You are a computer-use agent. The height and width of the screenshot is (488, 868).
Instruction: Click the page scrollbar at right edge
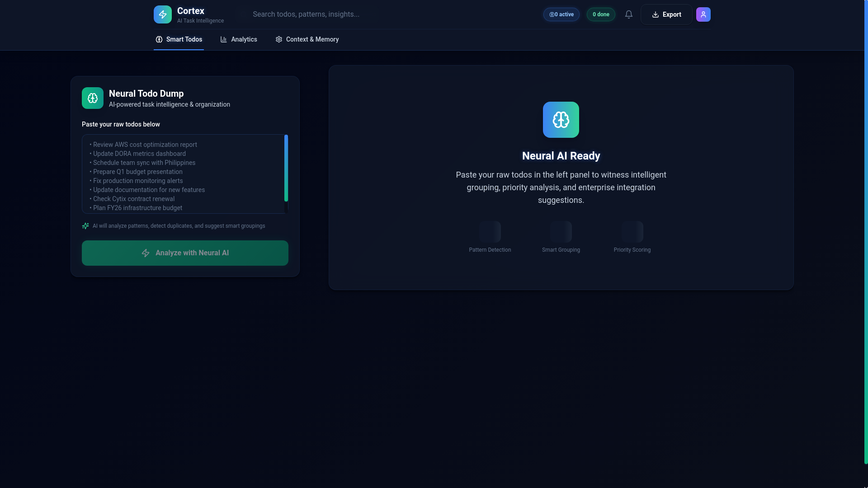click(866, 232)
